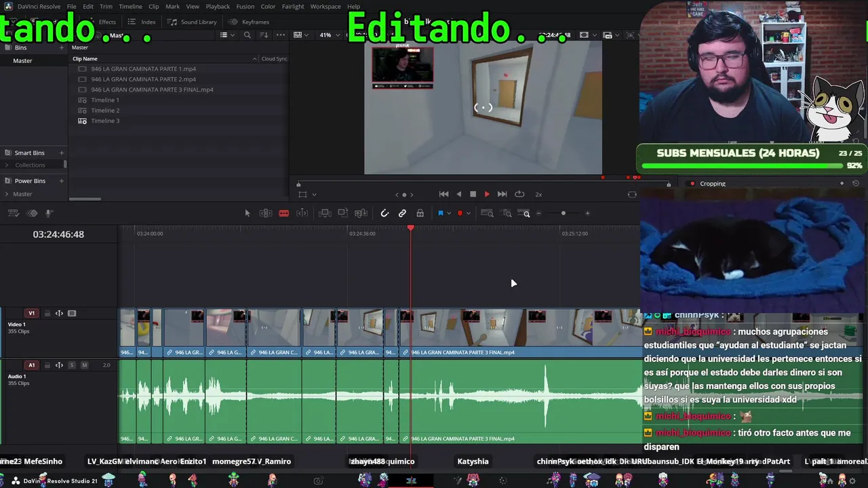Open media pool search
This screenshot has height=488, width=868.
coord(248,35)
